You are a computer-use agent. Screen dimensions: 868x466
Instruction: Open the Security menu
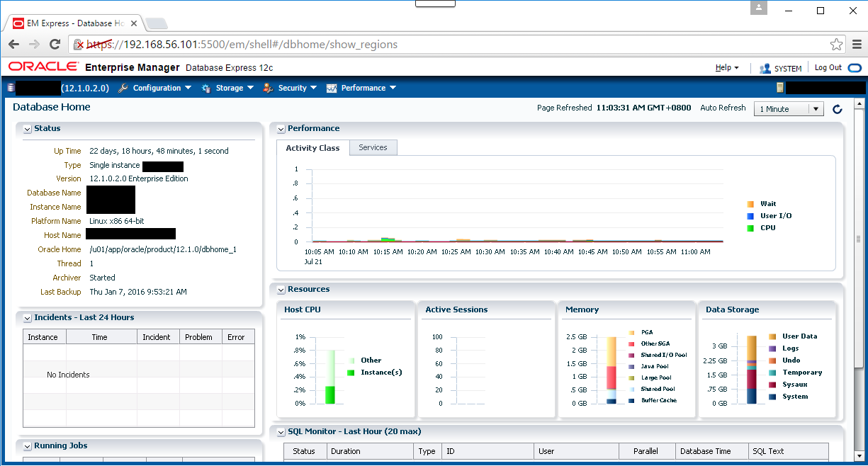coord(297,88)
